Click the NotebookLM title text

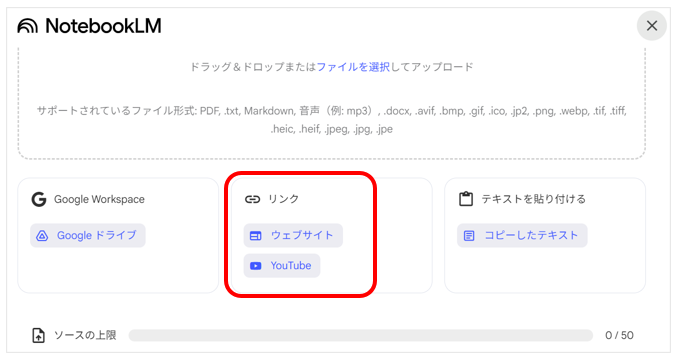click(103, 26)
